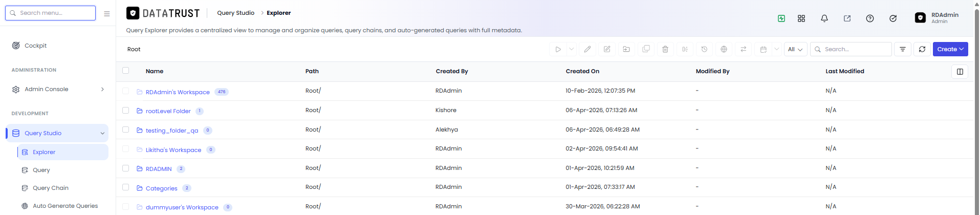Open testing_folder_qa folder
Screen dimensions: 980x215
[x=172, y=131]
